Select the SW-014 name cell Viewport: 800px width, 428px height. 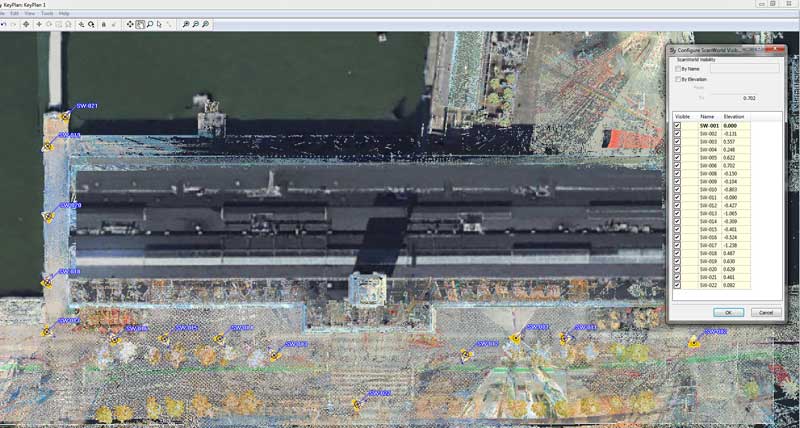pyautogui.click(x=708, y=221)
